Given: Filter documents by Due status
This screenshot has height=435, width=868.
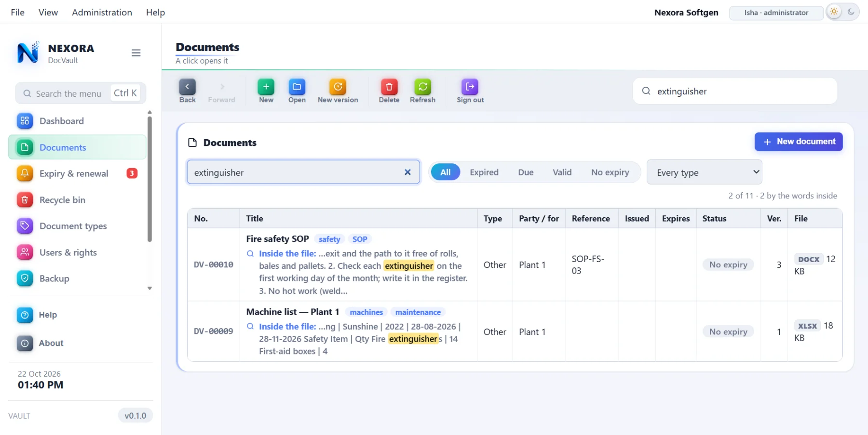Looking at the screenshot, I should tap(526, 172).
